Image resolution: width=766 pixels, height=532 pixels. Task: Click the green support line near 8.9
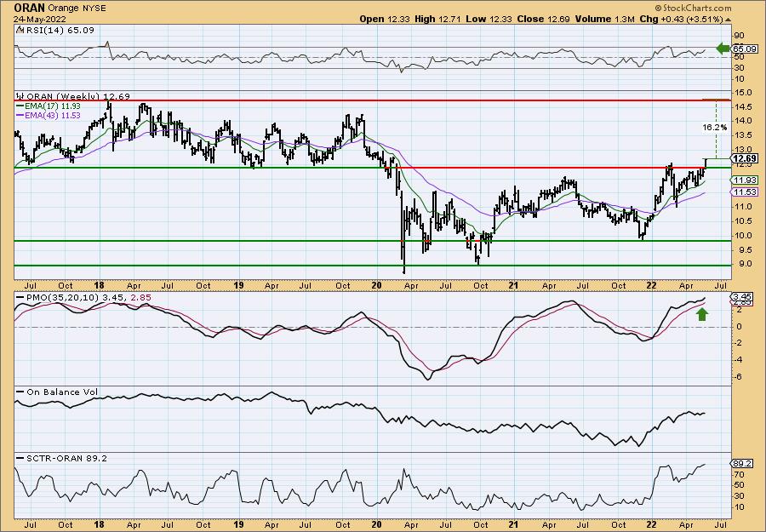point(373,266)
